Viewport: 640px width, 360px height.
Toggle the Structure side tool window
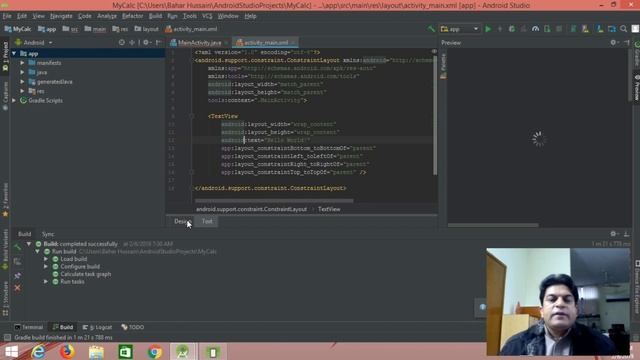point(5,298)
